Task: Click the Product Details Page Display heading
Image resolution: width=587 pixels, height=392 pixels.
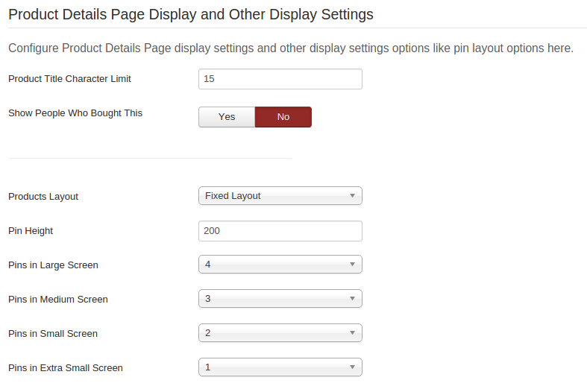Action: [190, 14]
